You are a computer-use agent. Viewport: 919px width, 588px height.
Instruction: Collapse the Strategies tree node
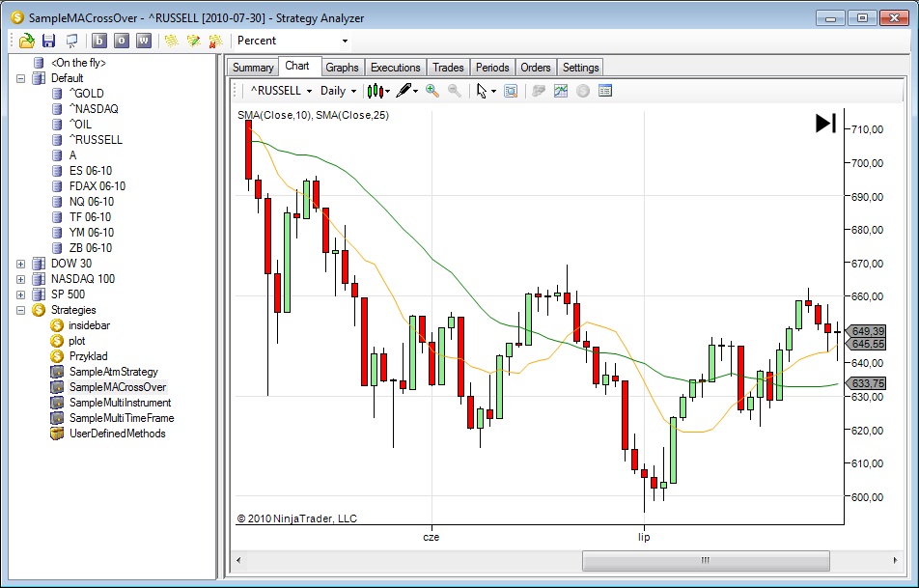[20, 310]
